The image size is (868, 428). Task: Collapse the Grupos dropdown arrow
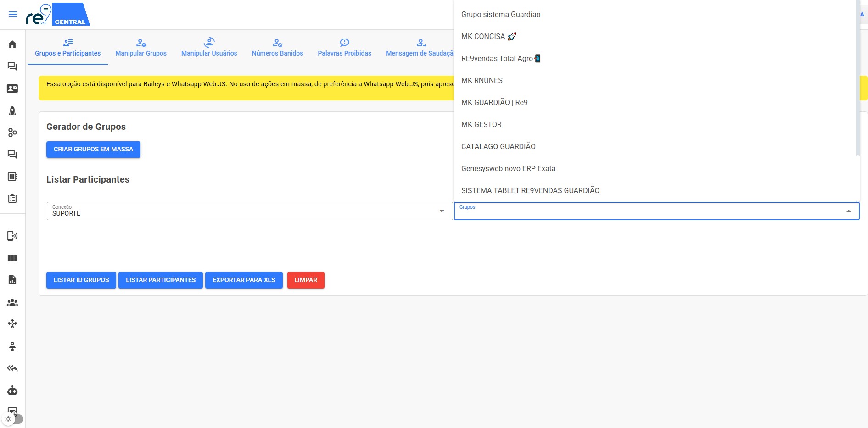click(849, 211)
